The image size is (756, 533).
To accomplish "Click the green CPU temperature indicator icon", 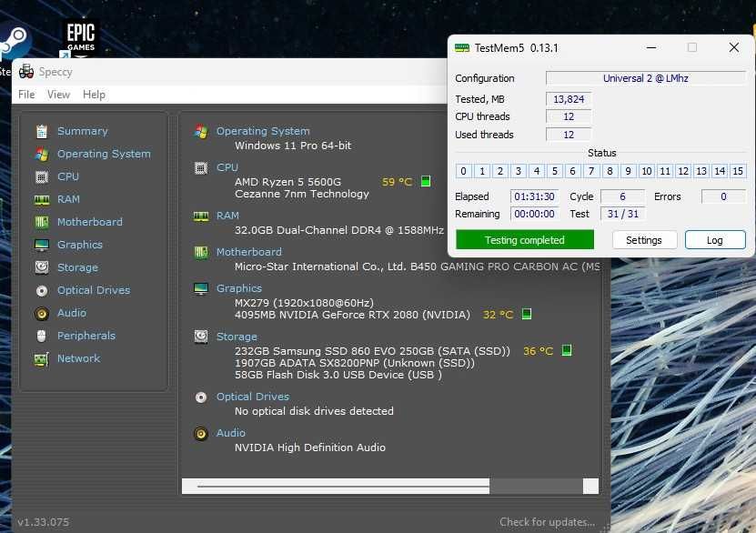I will click(x=426, y=181).
